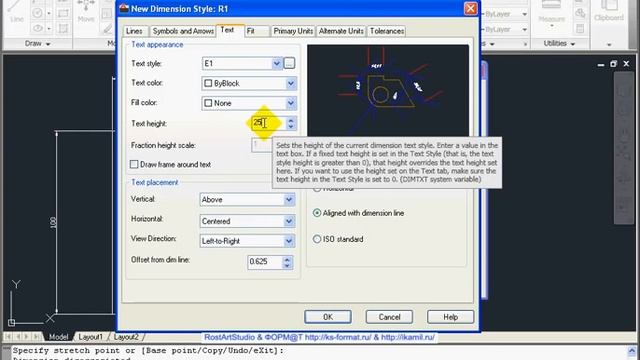This screenshot has height=360, width=640.
Task: Restore the AutoCAD drawing window
Action: coord(613,64)
